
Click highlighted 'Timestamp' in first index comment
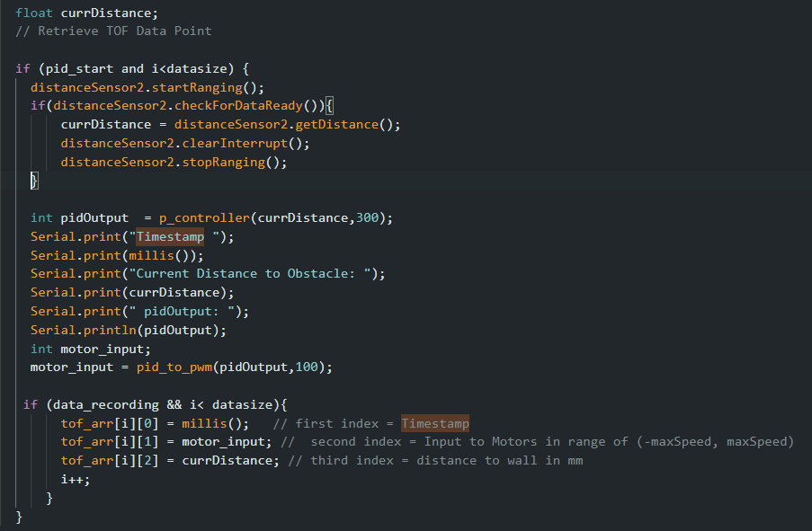(435, 424)
